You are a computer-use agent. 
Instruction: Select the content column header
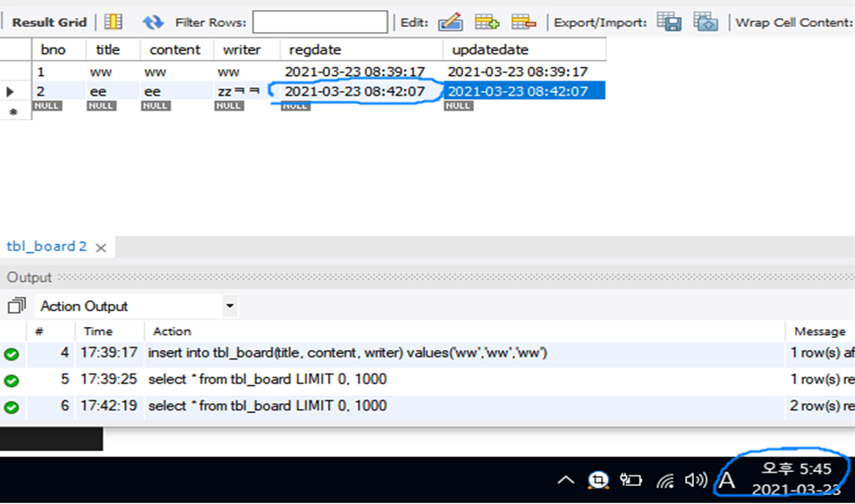point(177,49)
